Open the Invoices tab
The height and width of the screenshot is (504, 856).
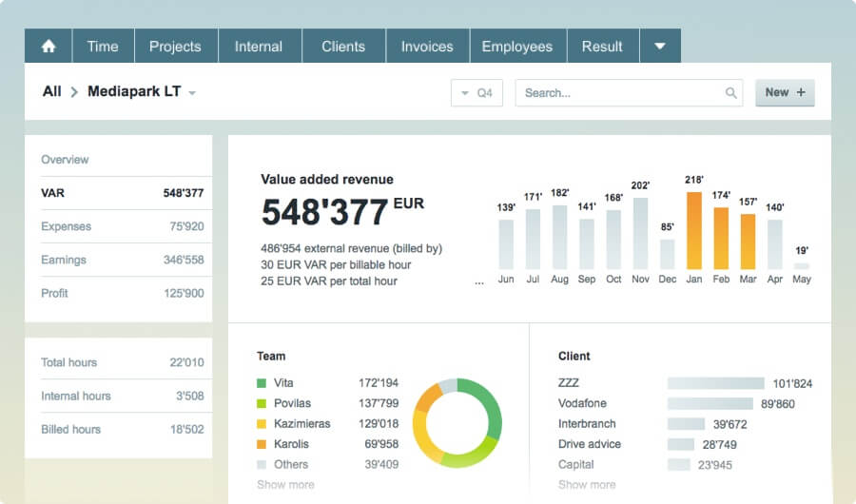(427, 47)
